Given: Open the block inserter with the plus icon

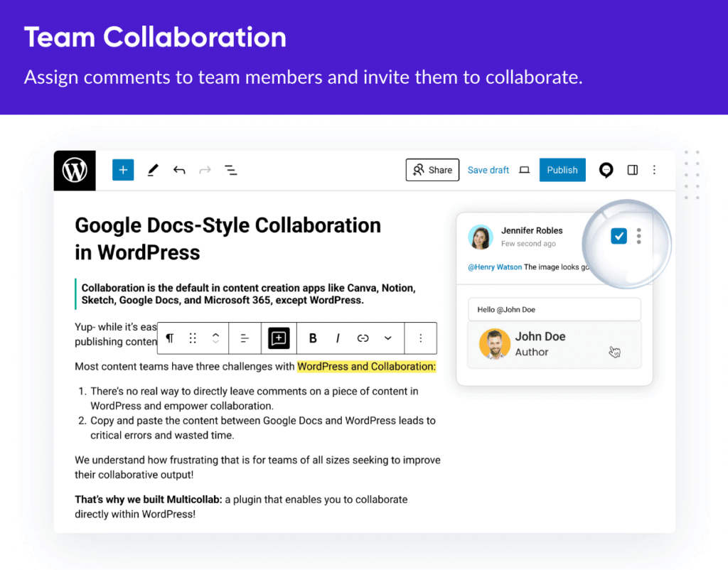Looking at the screenshot, I should pos(123,170).
